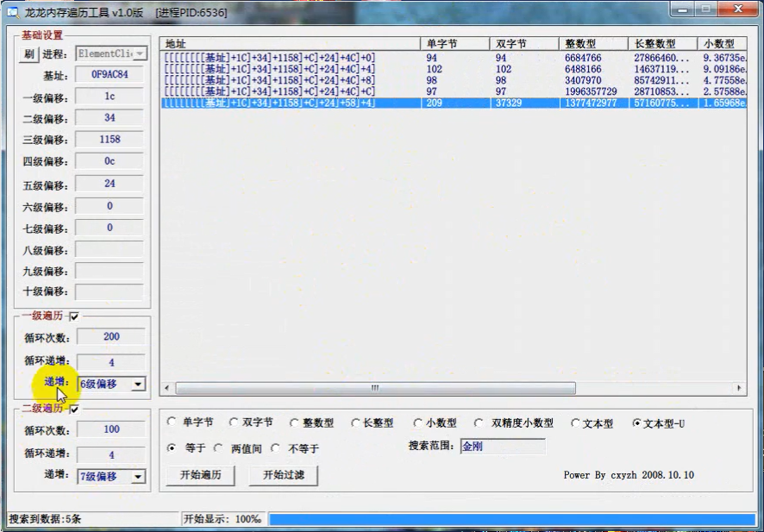764x532 pixels.
Task: Sort by the 双字节 column header
Action: coord(524,43)
